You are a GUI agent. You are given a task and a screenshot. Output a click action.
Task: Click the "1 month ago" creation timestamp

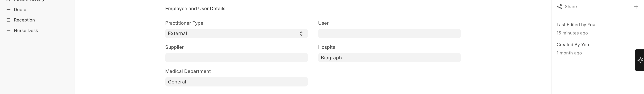(569, 53)
